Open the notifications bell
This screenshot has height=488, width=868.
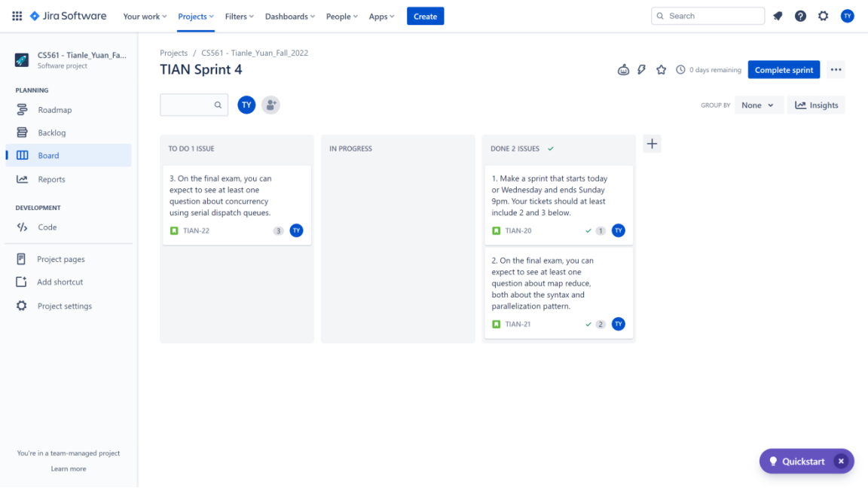tap(778, 16)
